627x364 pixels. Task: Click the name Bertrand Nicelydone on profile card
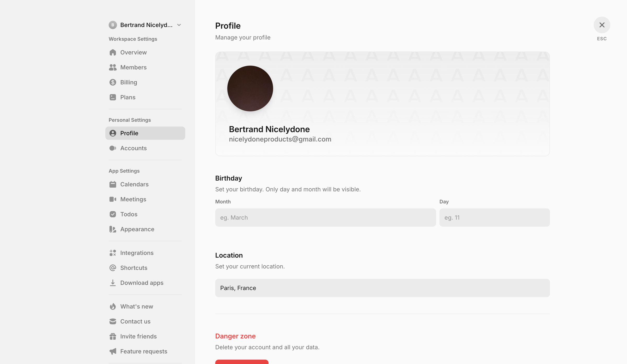pyautogui.click(x=269, y=129)
